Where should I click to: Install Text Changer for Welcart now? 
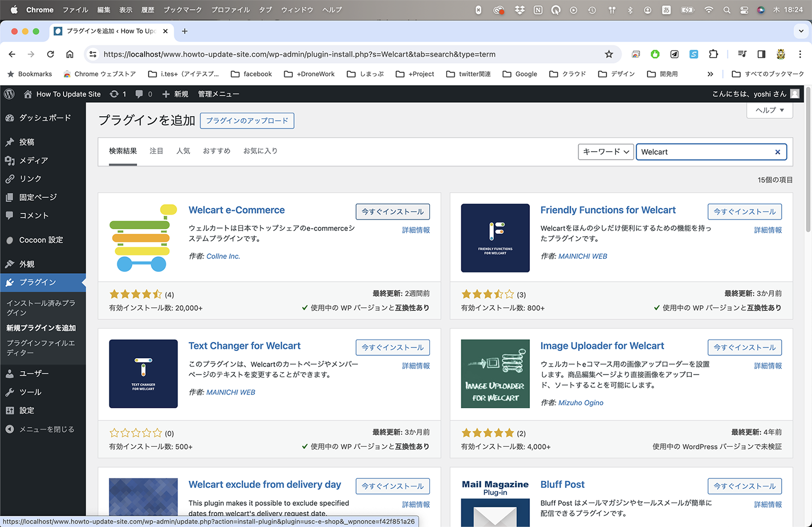point(393,347)
